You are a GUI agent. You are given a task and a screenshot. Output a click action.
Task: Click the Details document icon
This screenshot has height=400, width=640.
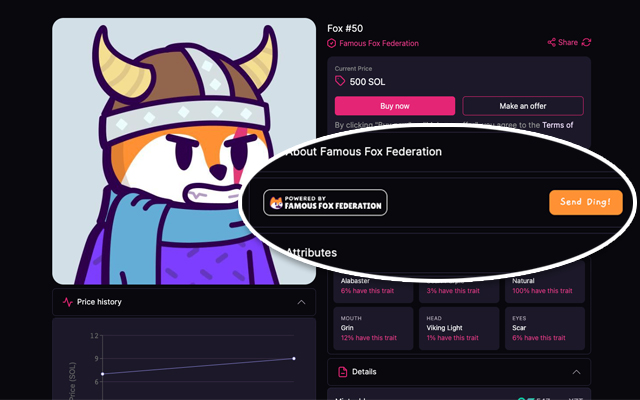(x=342, y=371)
